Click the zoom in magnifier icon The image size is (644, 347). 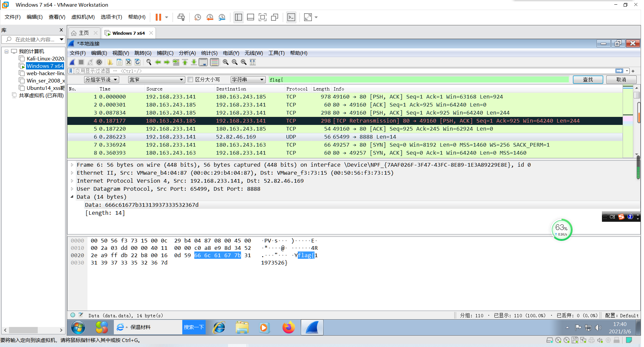coord(226,62)
